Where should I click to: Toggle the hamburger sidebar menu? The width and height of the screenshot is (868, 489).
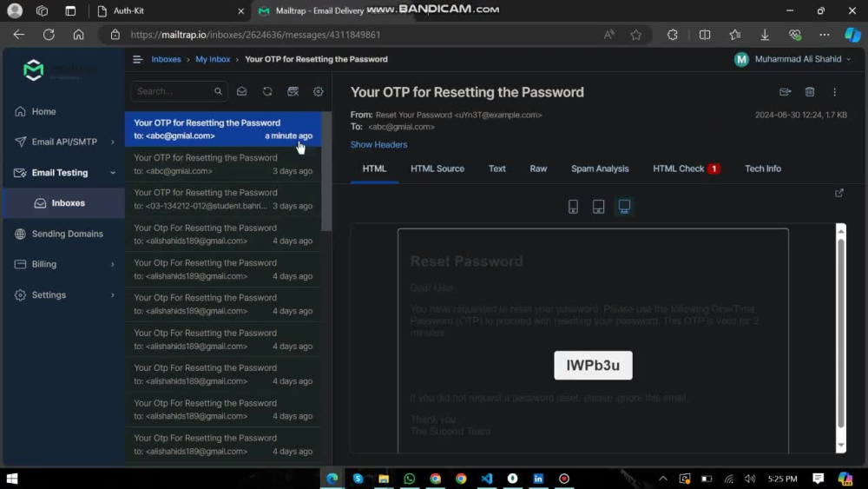[137, 59]
